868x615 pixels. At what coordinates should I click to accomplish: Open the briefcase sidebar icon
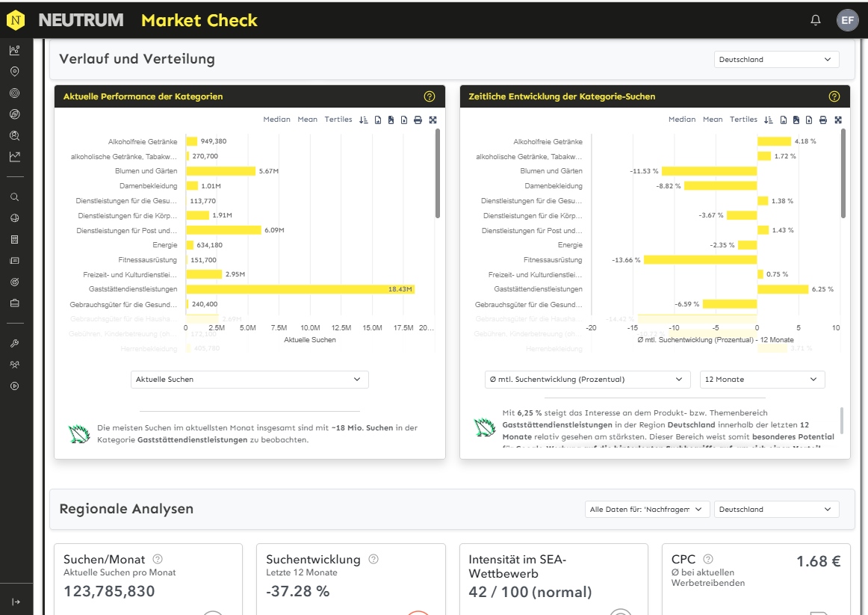pyautogui.click(x=15, y=303)
